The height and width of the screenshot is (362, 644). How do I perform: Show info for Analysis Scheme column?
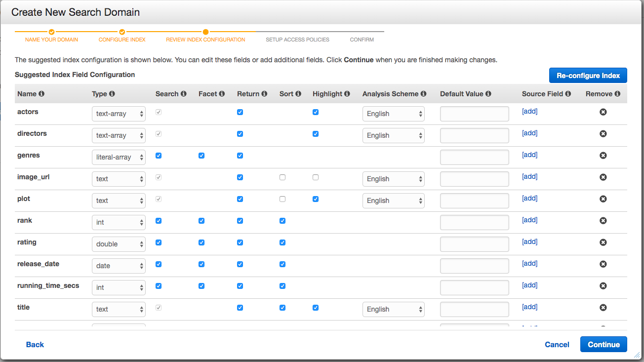pos(423,94)
